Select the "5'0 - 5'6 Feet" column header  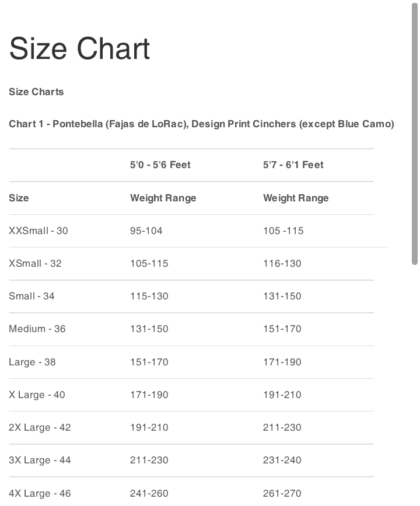160,165
